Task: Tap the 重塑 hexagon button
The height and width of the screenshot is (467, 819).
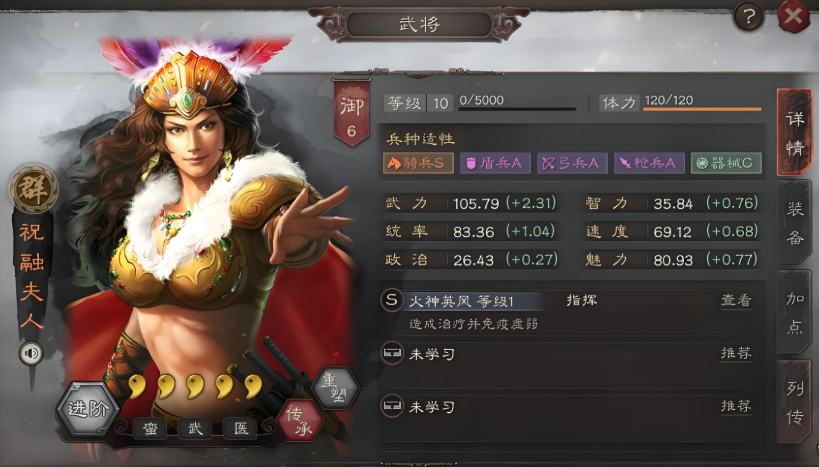Action: (336, 388)
